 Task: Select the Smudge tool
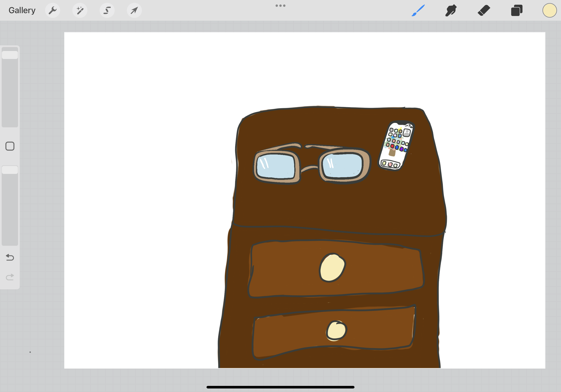point(451,10)
